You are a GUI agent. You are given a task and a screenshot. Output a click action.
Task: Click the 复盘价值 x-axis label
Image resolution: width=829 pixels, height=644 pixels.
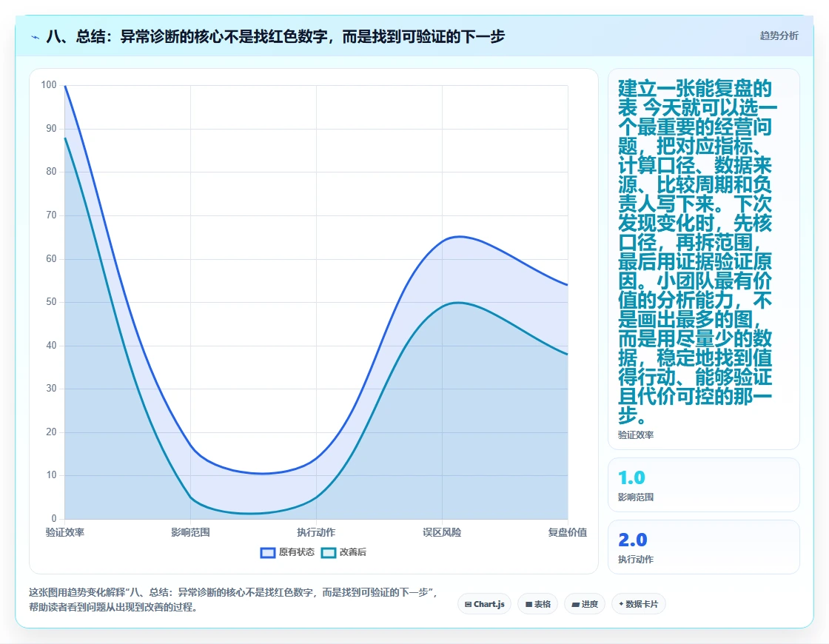pyautogui.click(x=567, y=532)
